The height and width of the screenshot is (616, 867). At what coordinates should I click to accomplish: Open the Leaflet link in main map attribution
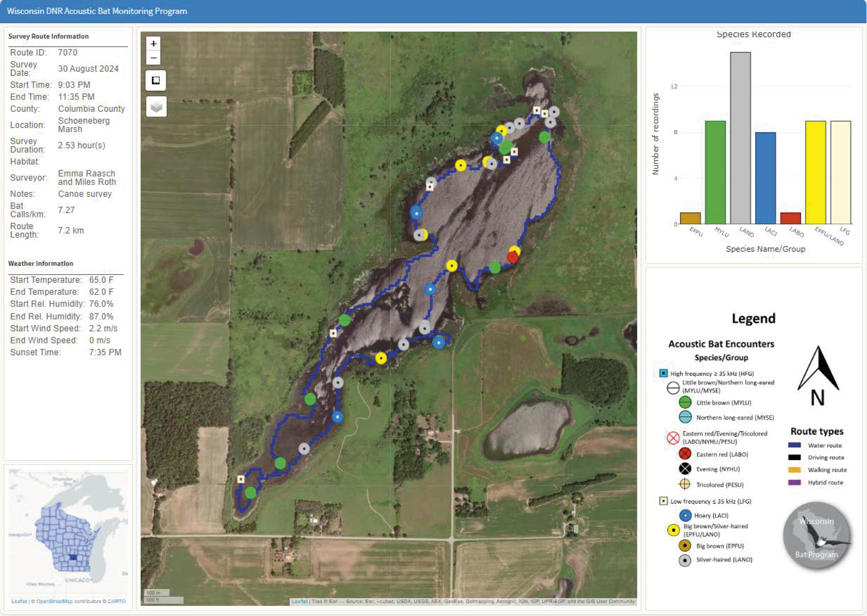(x=300, y=601)
